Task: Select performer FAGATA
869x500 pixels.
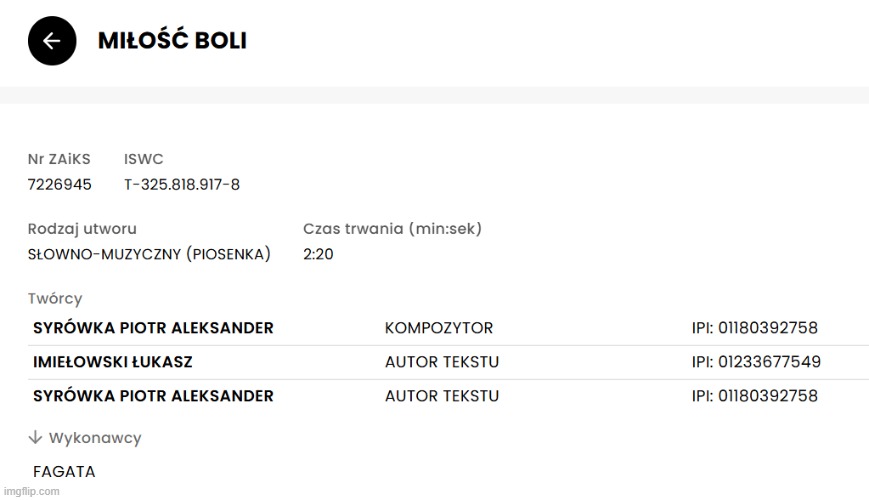Action: tap(64, 472)
